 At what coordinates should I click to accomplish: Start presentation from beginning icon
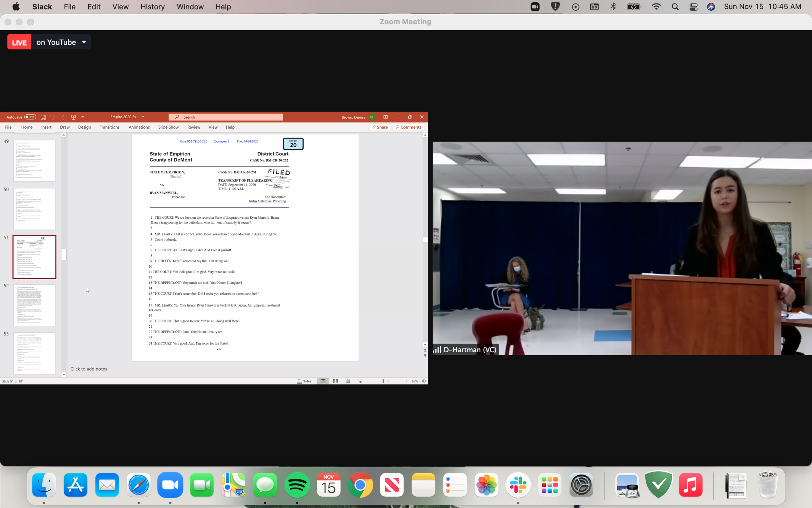pos(73,117)
